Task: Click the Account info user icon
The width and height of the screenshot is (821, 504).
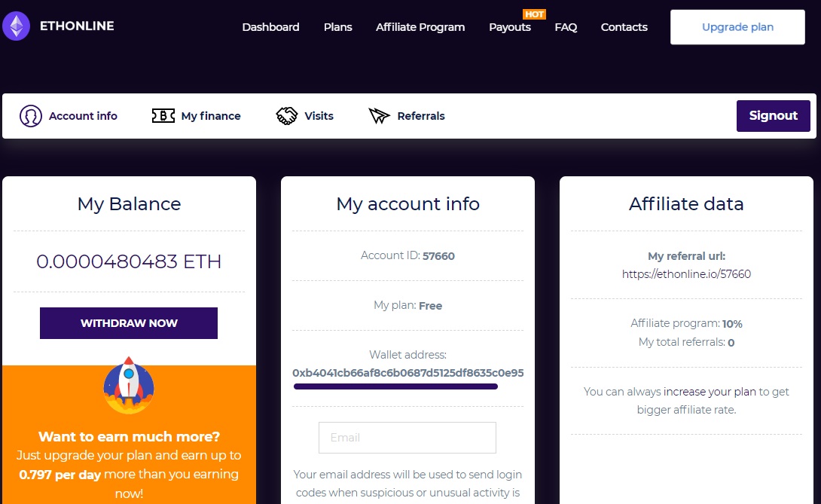Action: click(30, 116)
